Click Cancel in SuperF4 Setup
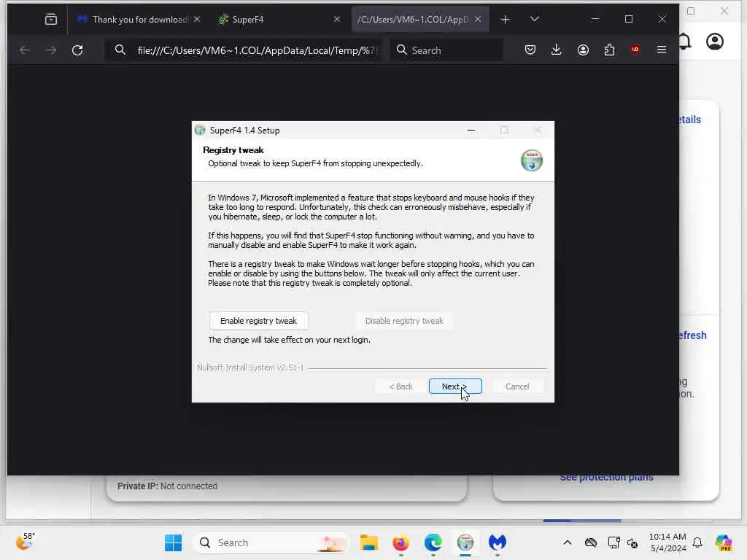 tap(517, 386)
